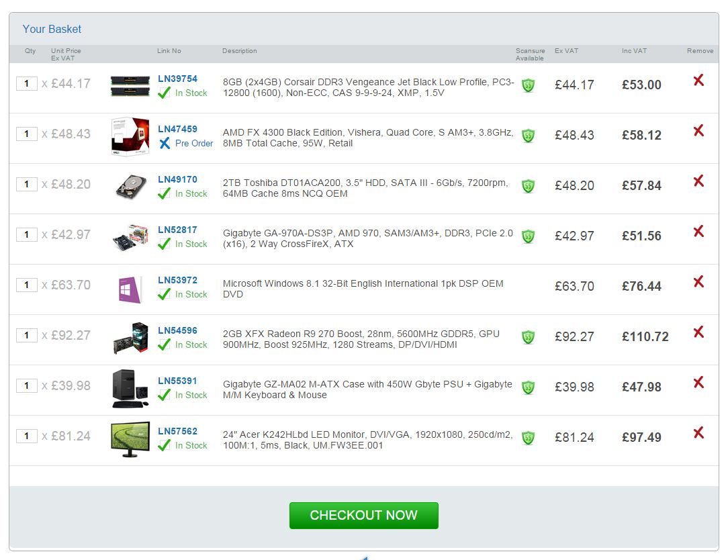Open Acer monitor thumbnail
The width and height of the screenshot is (728, 560).
click(x=130, y=439)
